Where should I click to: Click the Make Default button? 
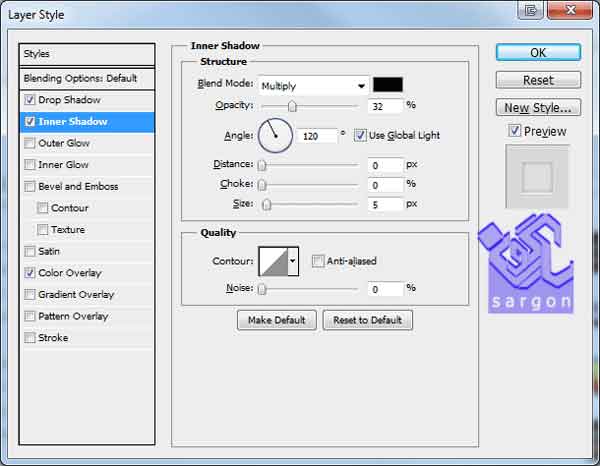coord(277,320)
